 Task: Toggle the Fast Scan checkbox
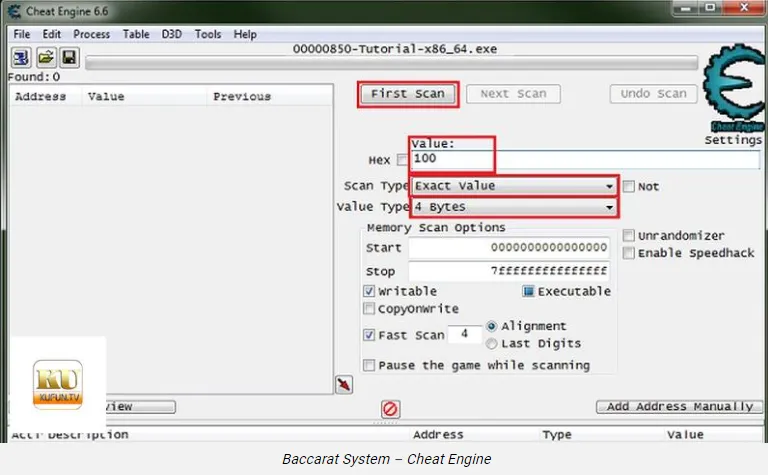[x=369, y=335]
